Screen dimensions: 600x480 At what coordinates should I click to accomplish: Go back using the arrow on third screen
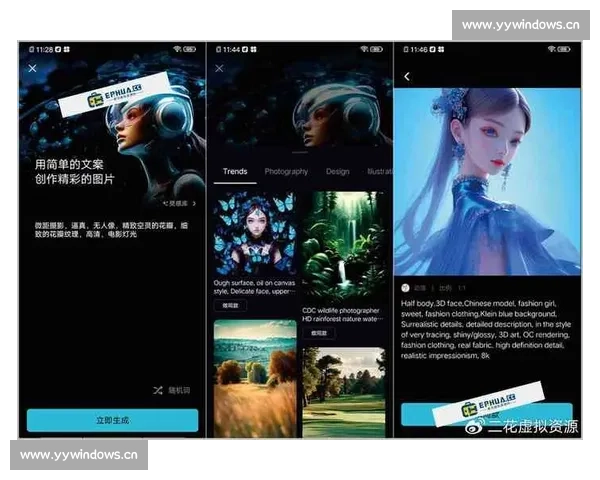(x=407, y=77)
